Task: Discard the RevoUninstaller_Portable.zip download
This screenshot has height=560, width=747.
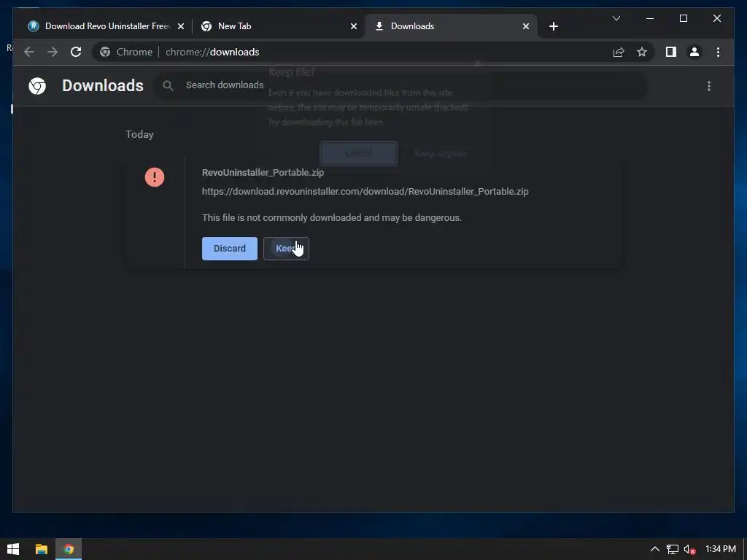Action: pos(229,249)
